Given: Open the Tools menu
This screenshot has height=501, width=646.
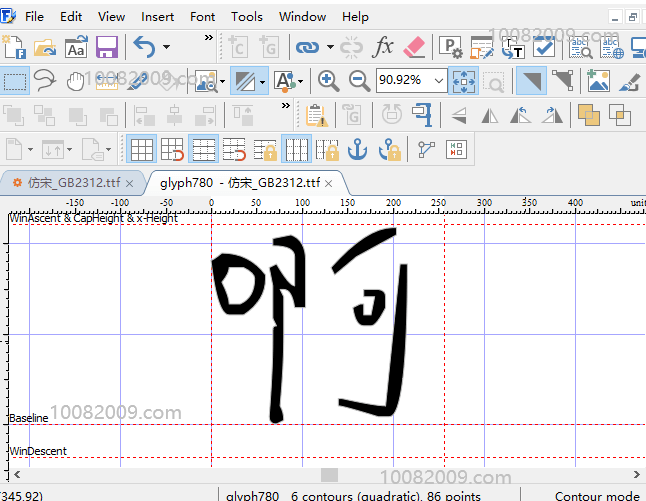Looking at the screenshot, I should [246, 16].
